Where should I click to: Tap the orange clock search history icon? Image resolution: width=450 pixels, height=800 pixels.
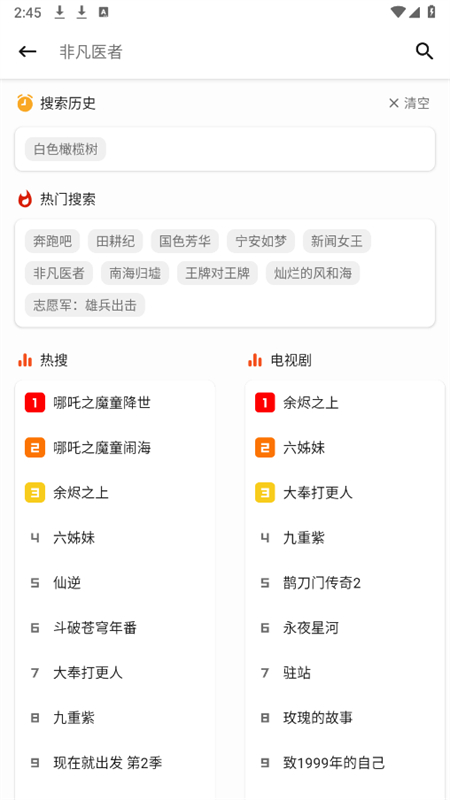[25, 103]
